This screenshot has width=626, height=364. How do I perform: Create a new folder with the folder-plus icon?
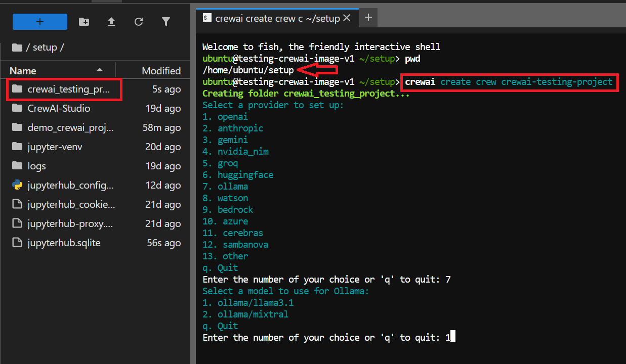[84, 22]
